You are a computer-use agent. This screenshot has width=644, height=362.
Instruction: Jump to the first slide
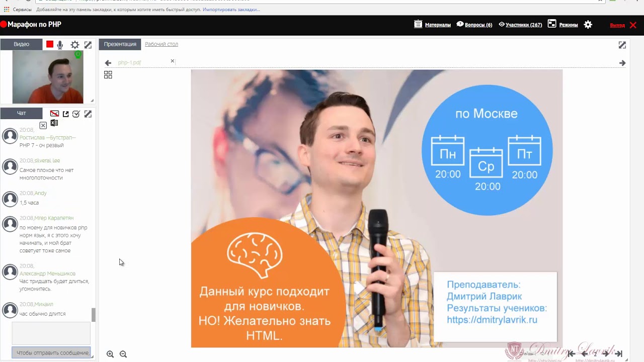571,353
